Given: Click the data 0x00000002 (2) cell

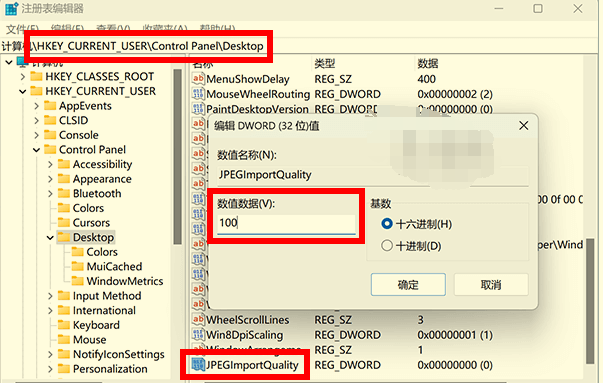Looking at the screenshot, I should pos(455,94).
